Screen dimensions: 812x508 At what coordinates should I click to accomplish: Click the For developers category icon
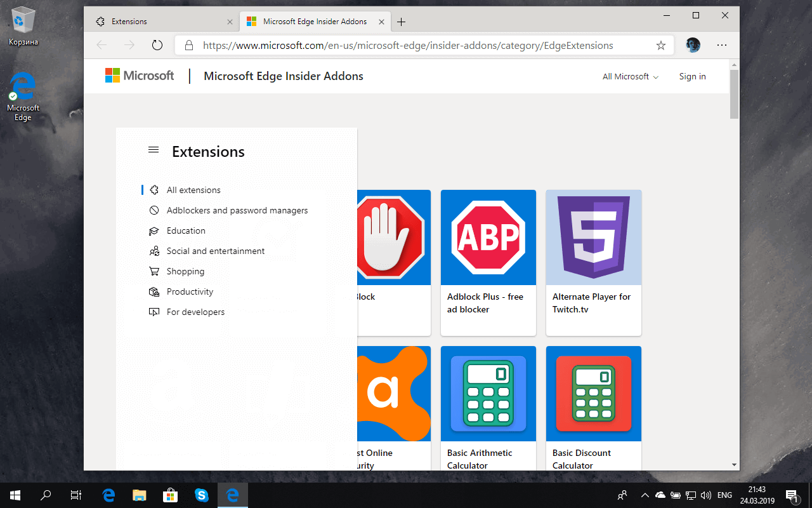154,312
